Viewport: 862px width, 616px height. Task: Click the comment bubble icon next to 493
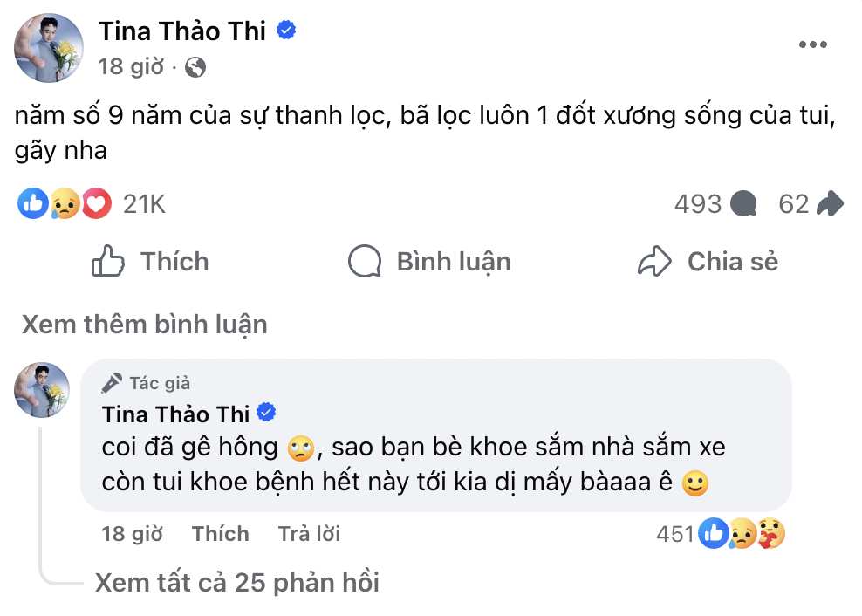[x=742, y=204]
